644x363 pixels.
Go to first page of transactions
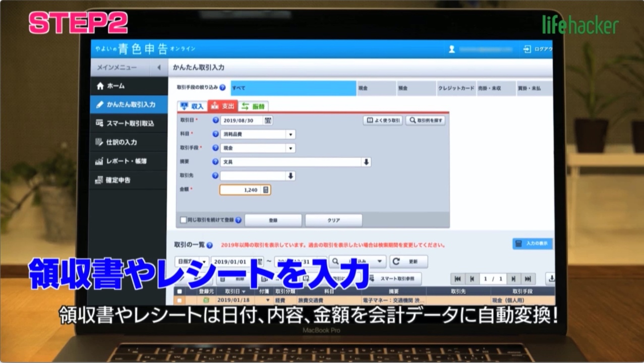tap(457, 279)
